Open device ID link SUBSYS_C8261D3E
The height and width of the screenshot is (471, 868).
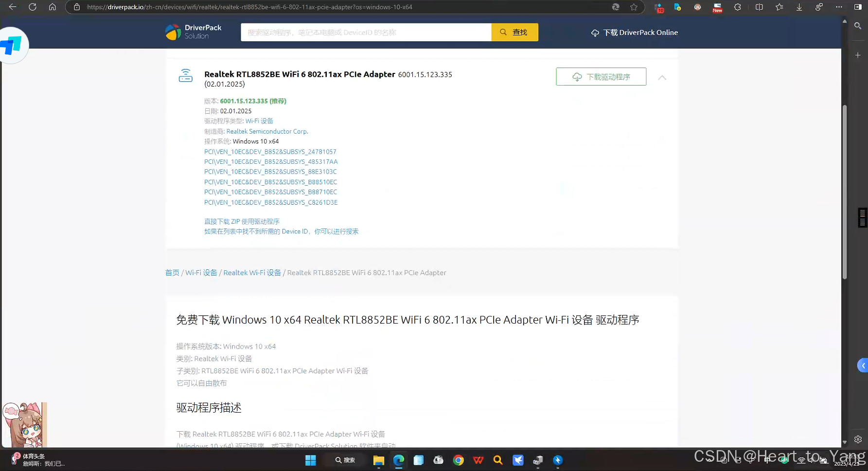(271, 202)
